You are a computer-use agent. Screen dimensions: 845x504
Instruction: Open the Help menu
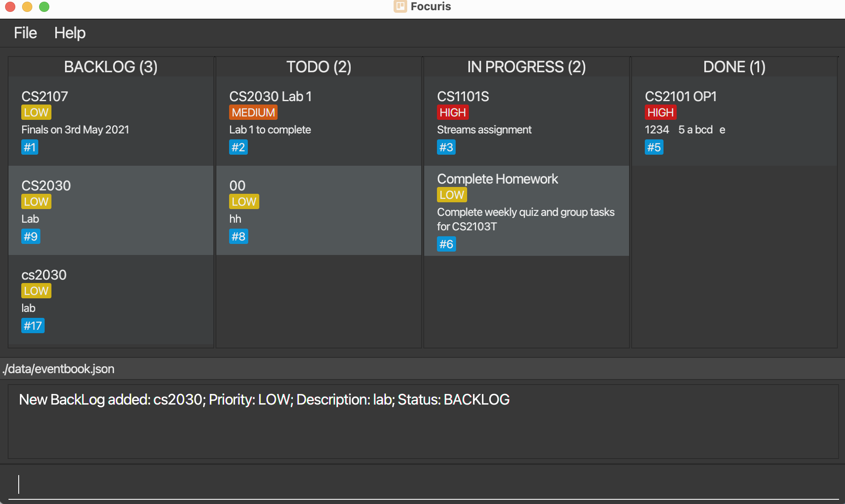click(x=70, y=33)
